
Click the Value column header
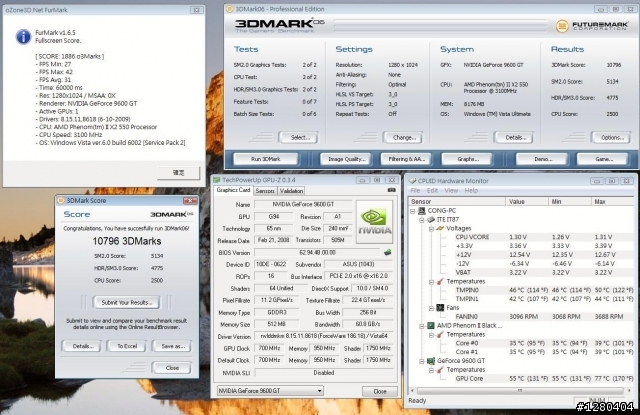[x=526, y=202]
